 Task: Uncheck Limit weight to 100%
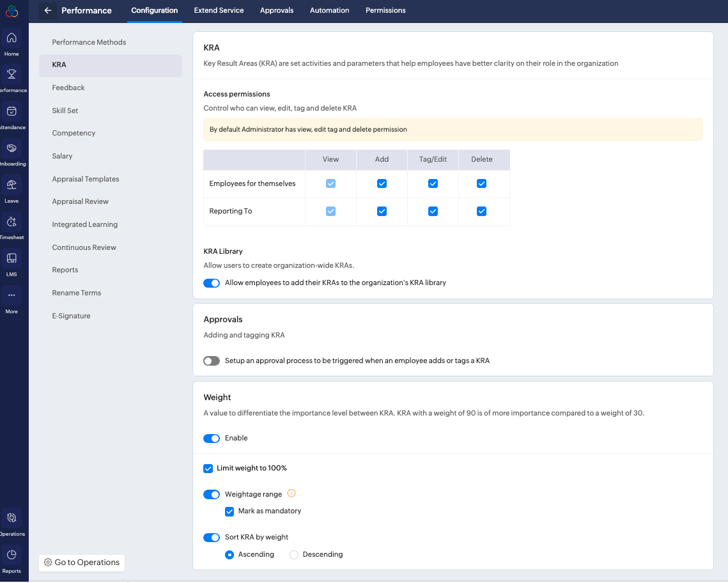pos(208,469)
